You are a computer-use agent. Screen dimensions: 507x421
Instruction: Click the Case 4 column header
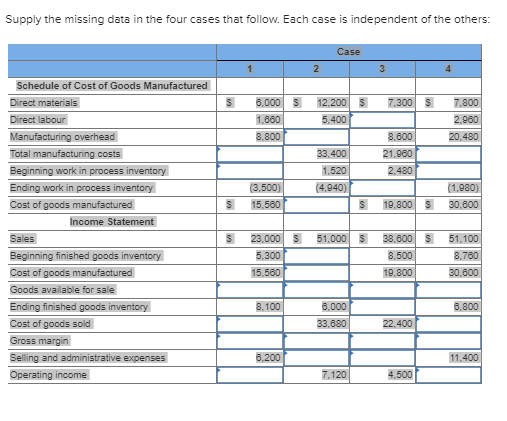click(x=448, y=69)
